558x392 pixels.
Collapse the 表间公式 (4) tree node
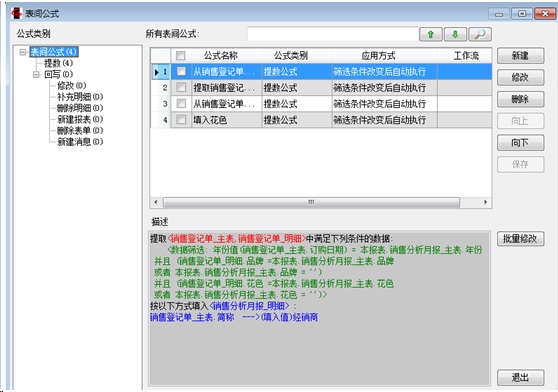(23, 52)
